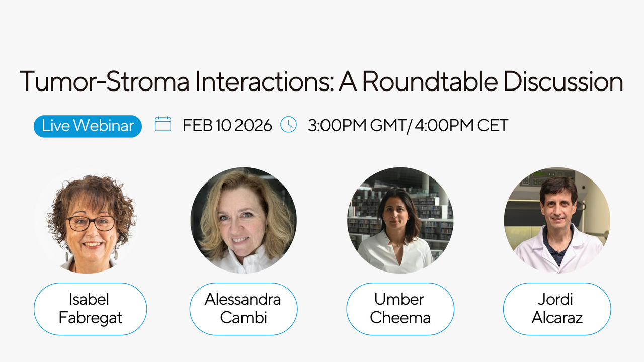Select Alessandra Cambi's profile photo
This screenshot has height=362, width=644.
point(244,220)
